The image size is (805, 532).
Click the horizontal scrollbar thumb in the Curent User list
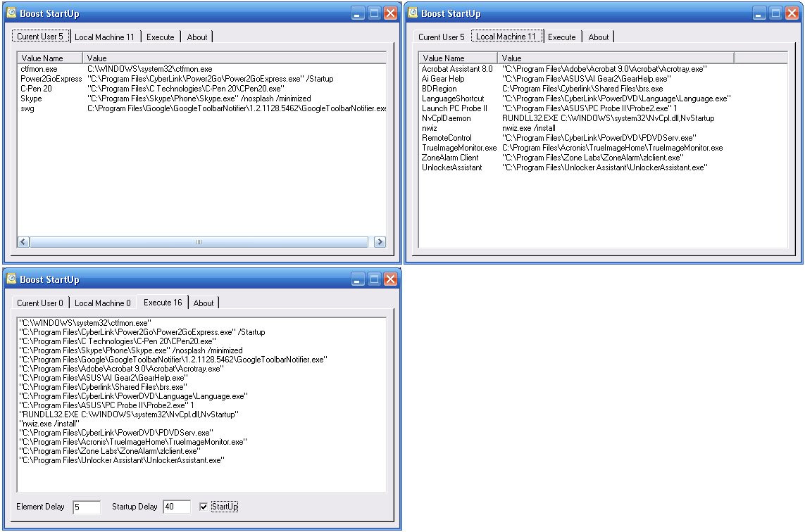click(x=199, y=241)
